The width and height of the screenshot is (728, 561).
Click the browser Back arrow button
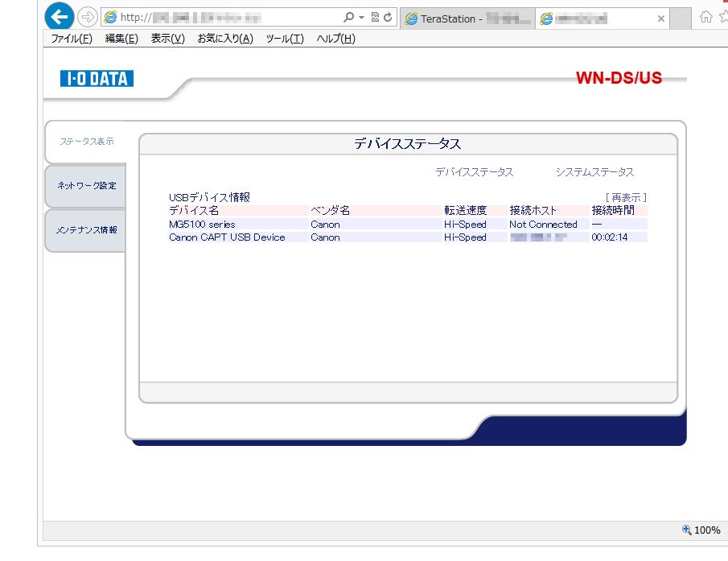coord(59,17)
